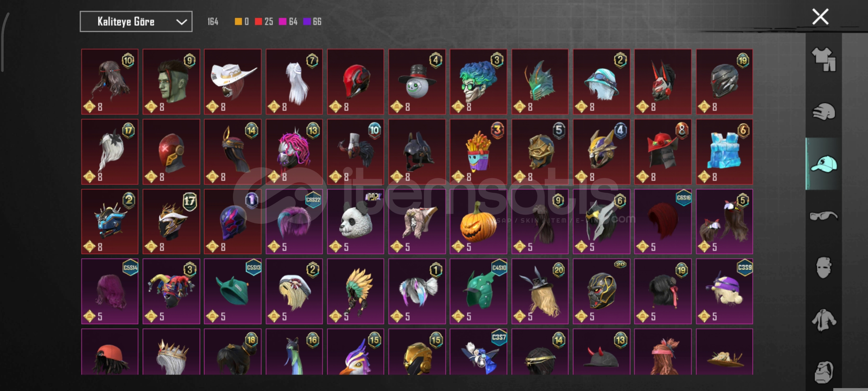Click the dropdown chevron arrow
This screenshot has height=391, width=868.
point(181,22)
